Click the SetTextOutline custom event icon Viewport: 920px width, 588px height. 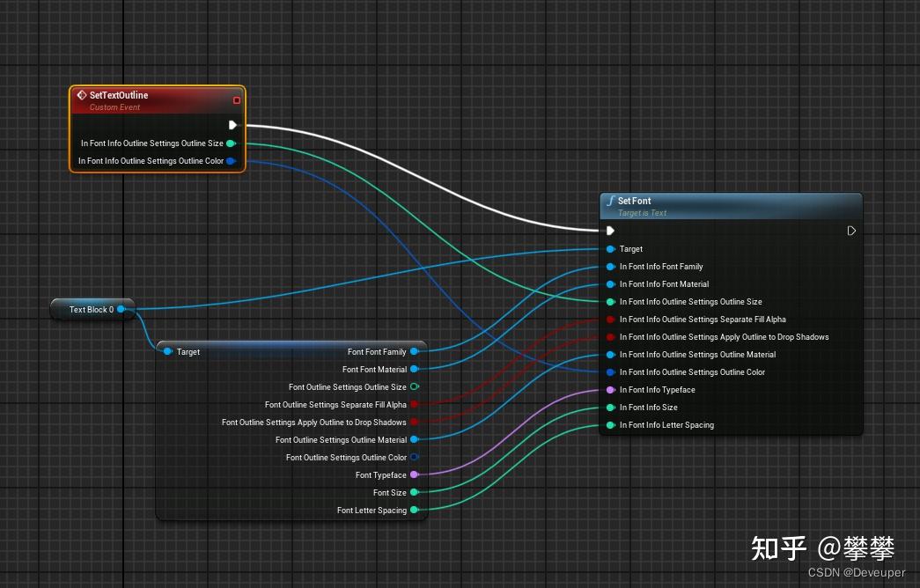pyautogui.click(x=82, y=95)
